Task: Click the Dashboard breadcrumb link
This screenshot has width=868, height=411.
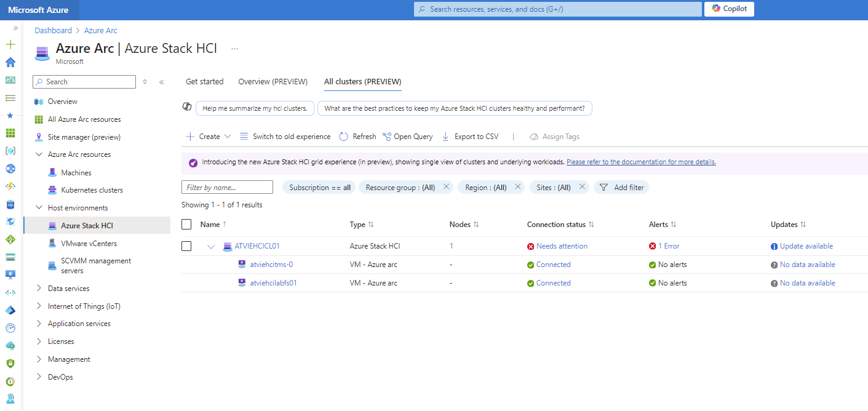Action: tap(54, 30)
